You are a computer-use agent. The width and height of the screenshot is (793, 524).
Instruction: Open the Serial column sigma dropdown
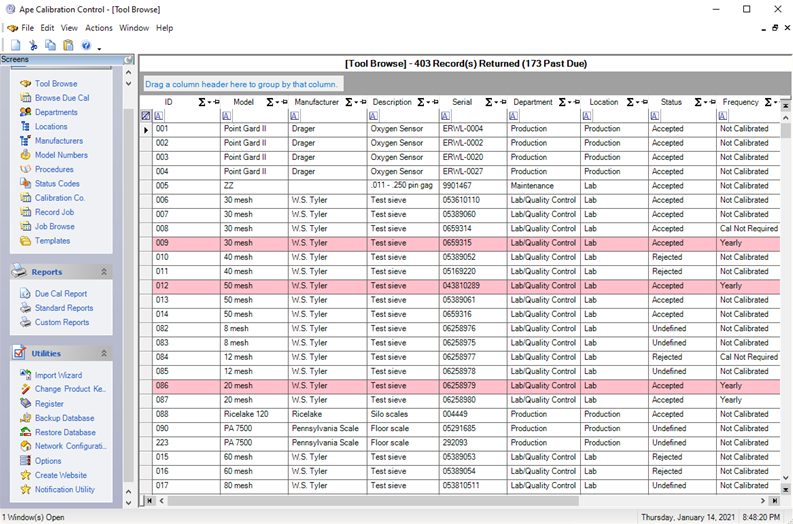[491, 102]
